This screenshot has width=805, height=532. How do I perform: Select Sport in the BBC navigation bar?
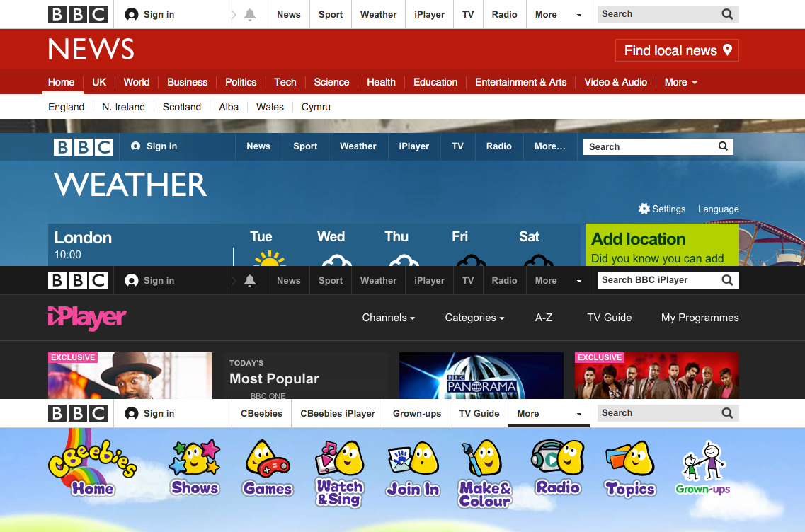pos(330,14)
